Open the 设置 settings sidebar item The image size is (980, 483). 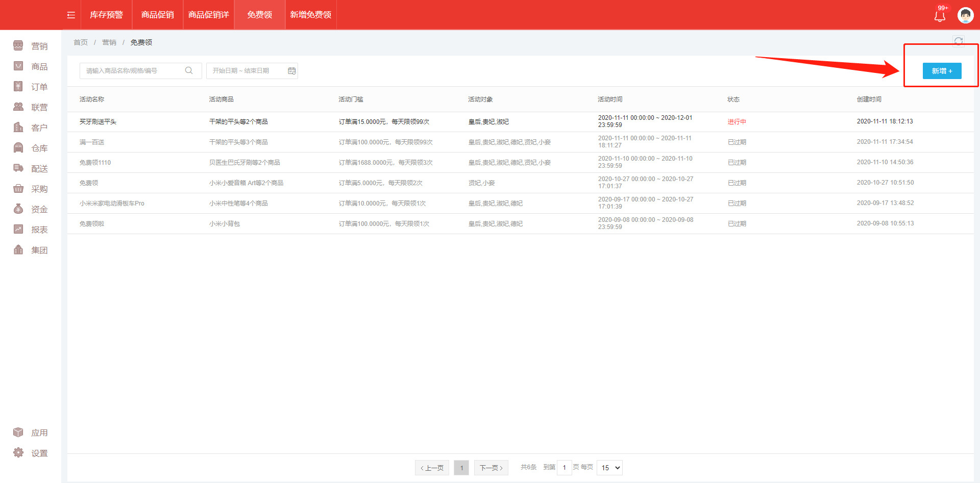coord(31,453)
